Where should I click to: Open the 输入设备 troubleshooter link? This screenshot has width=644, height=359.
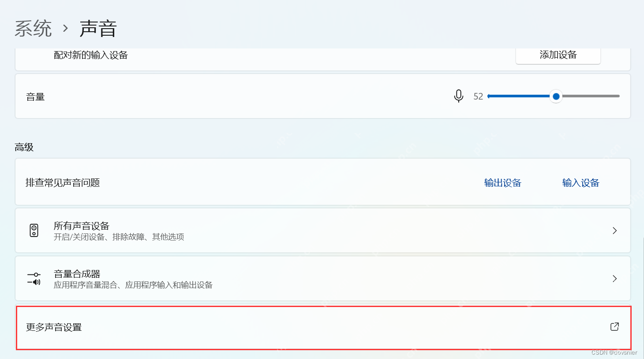coord(581,183)
